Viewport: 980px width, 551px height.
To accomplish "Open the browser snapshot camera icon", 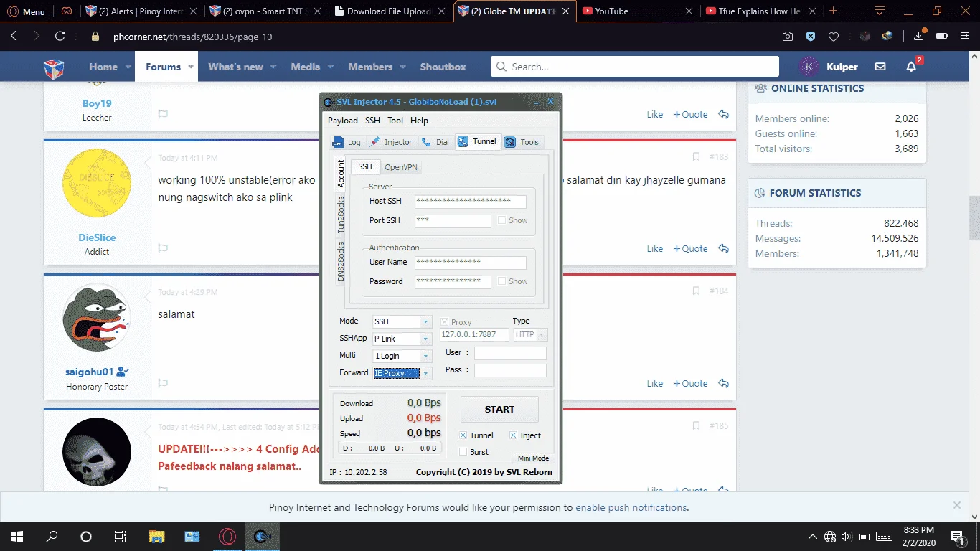I will [x=788, y=37].
